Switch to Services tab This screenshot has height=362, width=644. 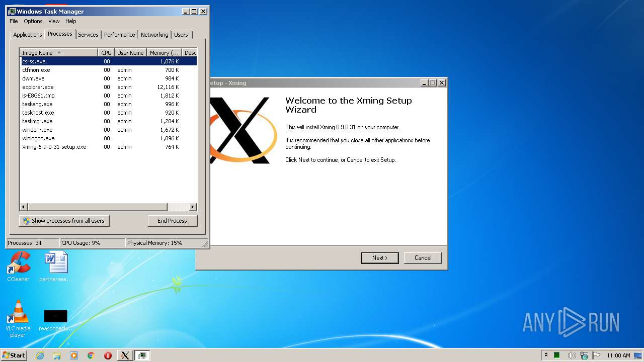88,35
